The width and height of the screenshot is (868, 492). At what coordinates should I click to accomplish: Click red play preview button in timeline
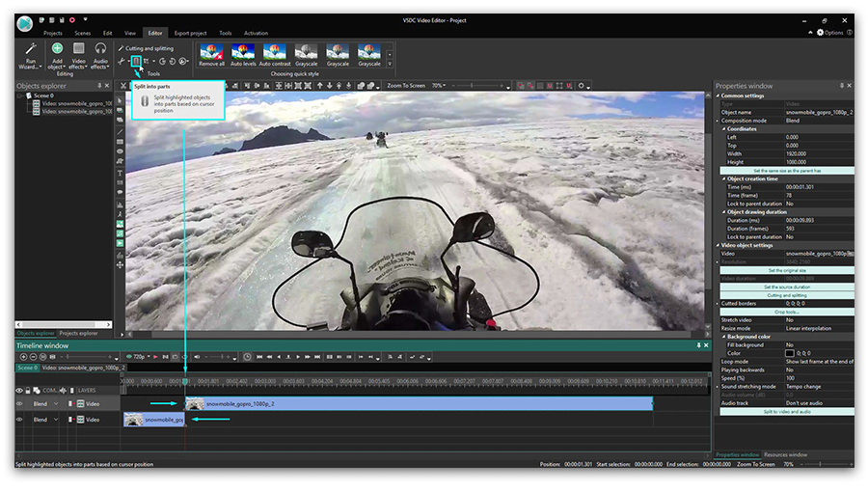[155, 357]
